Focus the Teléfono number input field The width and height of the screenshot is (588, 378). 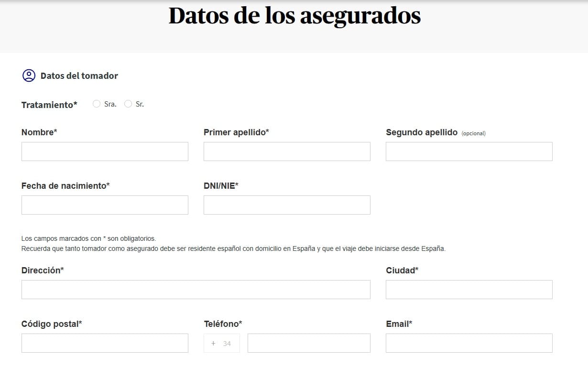click(309, 343)
